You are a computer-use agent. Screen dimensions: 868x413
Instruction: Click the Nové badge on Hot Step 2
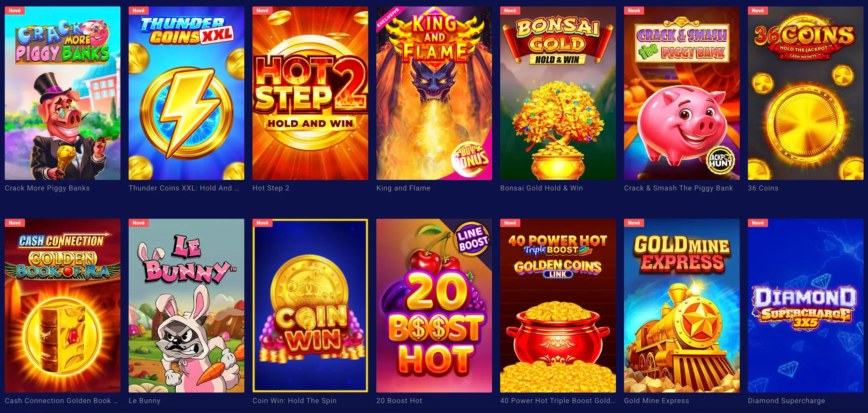pos(262,11)
